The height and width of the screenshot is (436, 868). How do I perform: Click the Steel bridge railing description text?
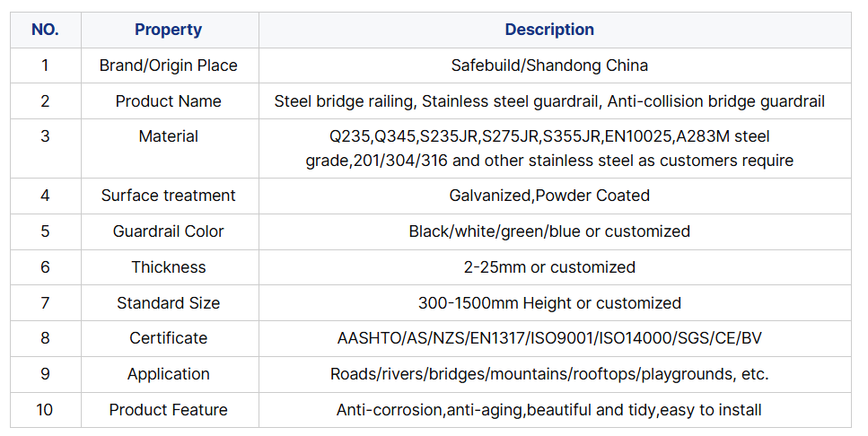[549, 101]
